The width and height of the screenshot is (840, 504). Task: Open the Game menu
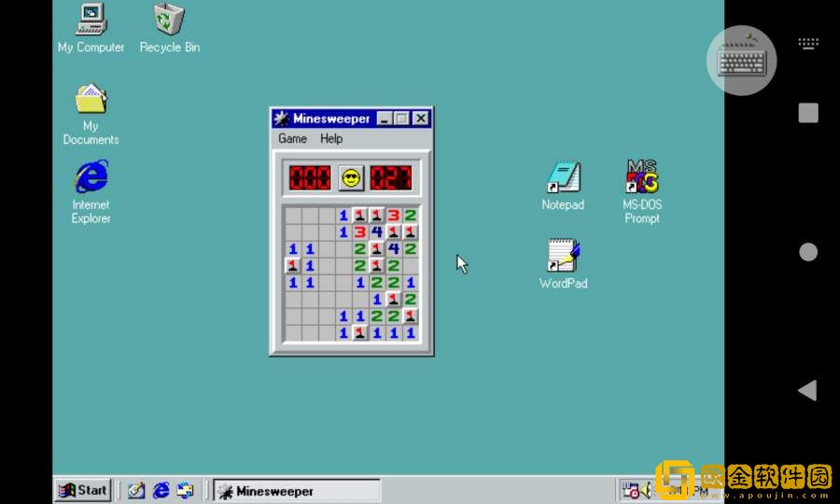coord(292,139)
